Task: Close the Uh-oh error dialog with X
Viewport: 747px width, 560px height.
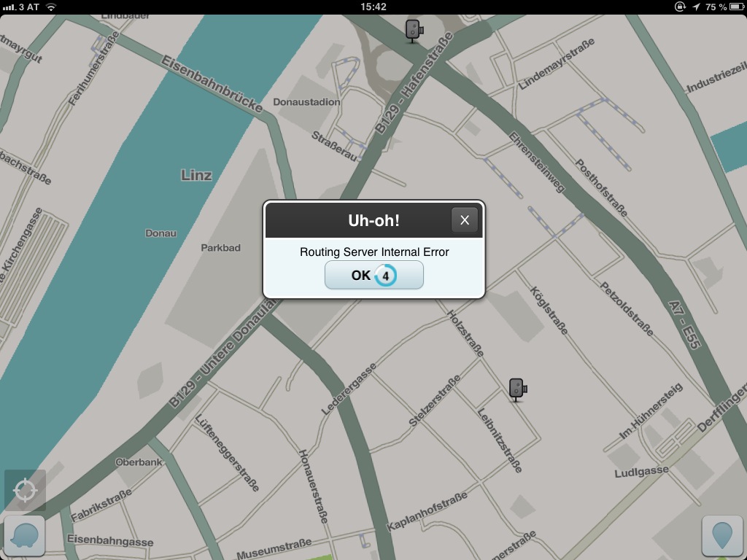Action: click(465, 220)
